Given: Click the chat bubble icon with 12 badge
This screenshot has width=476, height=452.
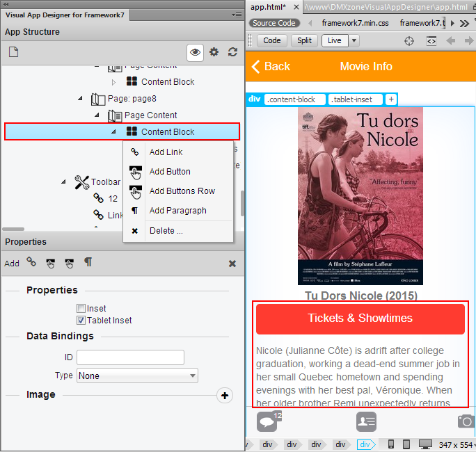Looking at the screenshot, I should coord(269,421).
